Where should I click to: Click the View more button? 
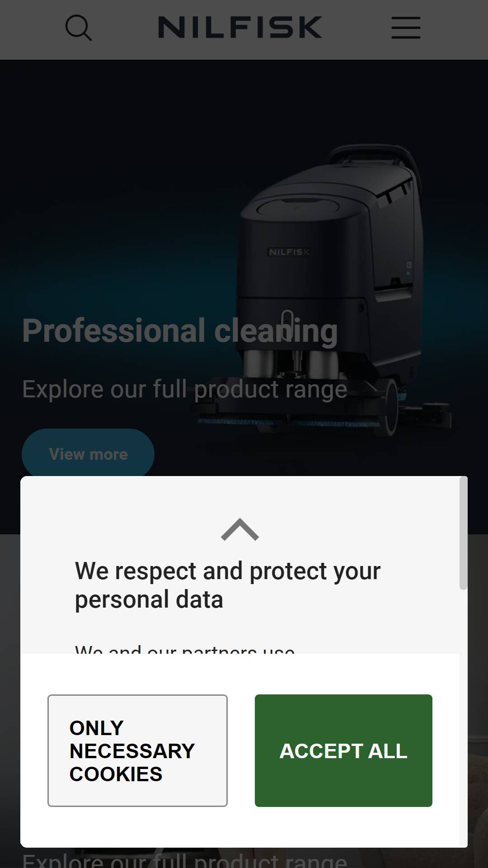click(88, 453)
